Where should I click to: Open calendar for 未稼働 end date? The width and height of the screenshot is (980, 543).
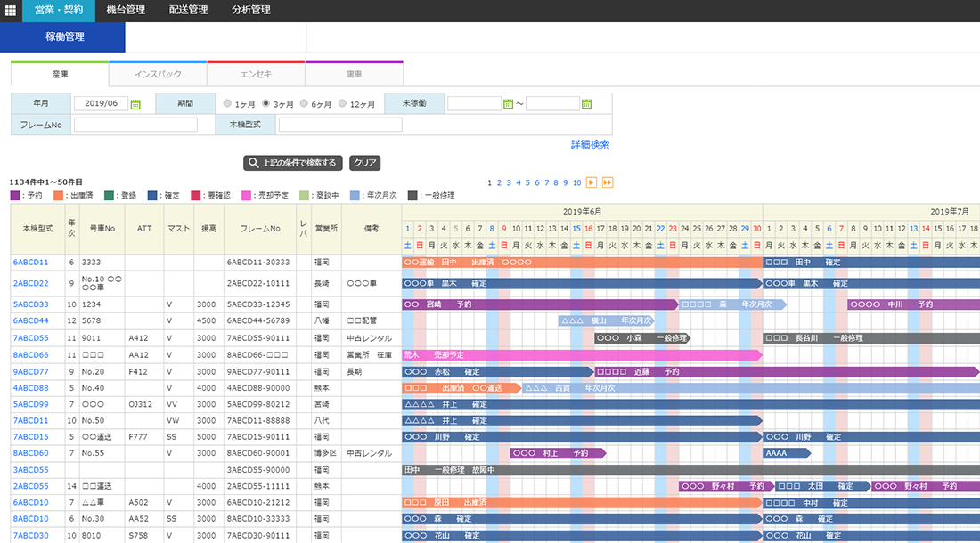586,104
